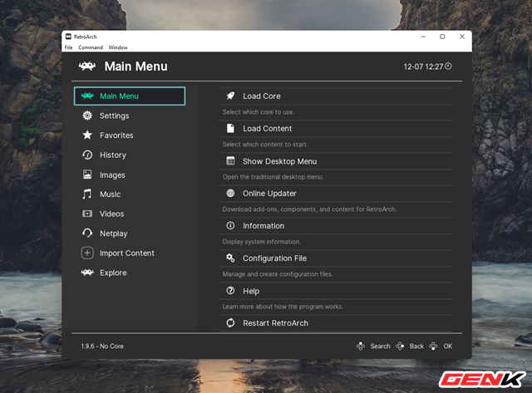
Task: Choose the Load Core label
Action: (x=262, y=96)
